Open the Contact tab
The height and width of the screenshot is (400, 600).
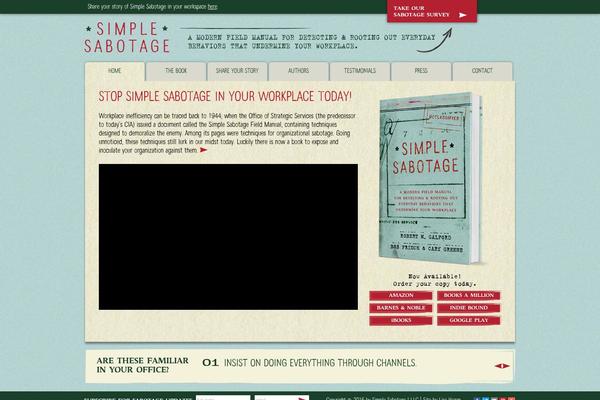(x=482, y=71)
